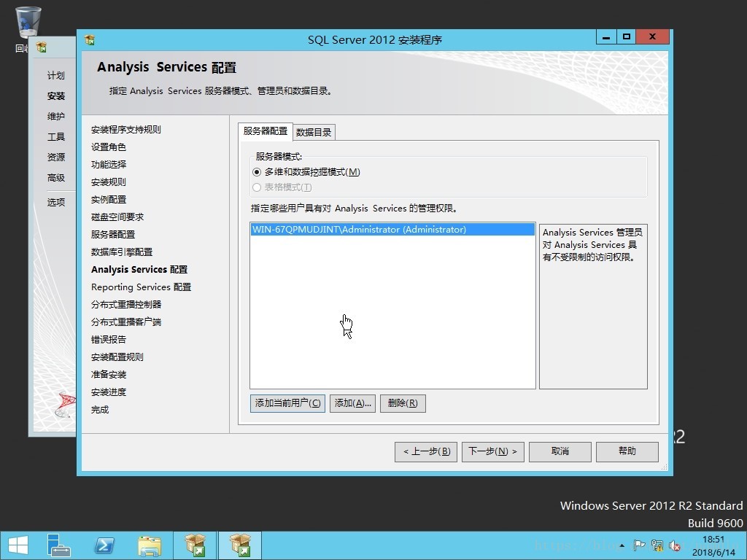747x560 pixels.
Task: Select 工具 in background Installation Center
Action: point(55,137)
